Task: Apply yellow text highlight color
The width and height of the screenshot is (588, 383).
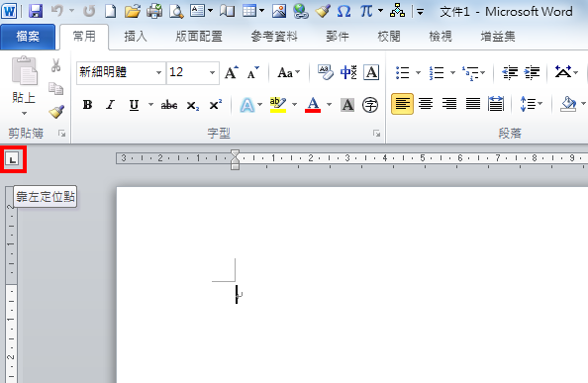Action: (x=278, y=105)
